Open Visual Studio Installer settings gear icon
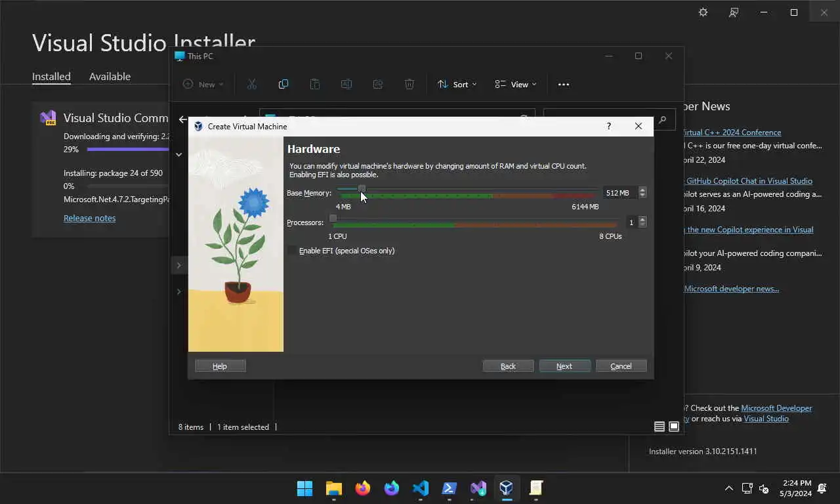 [x=703, y=12]
